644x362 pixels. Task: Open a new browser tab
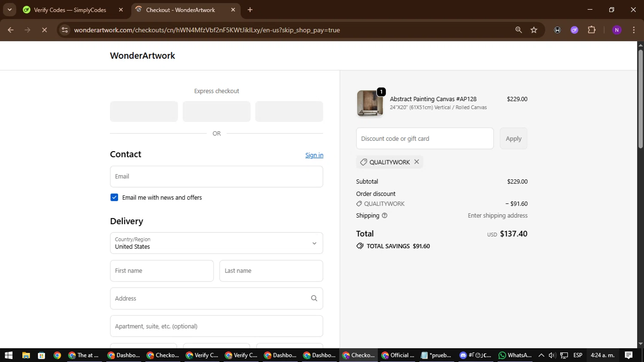coord(250,10)
